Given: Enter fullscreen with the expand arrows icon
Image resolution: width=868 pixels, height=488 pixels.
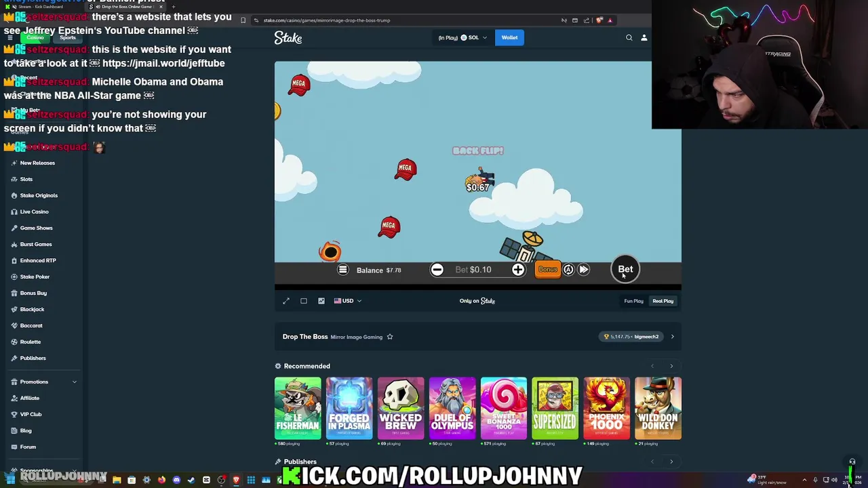Looking at the screenshot, I should click(286, 301).
